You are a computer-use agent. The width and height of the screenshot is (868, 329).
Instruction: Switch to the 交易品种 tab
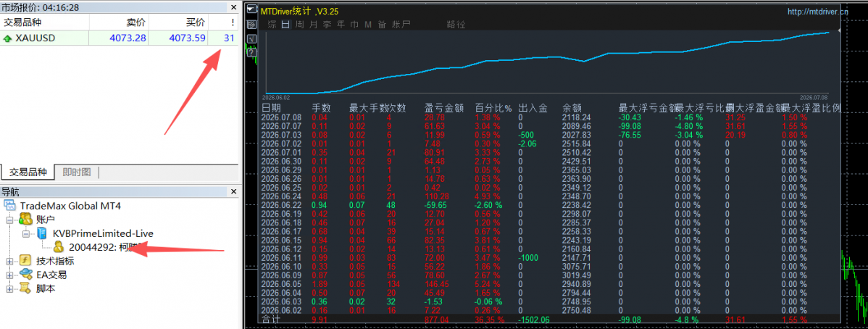click(28, 172)
